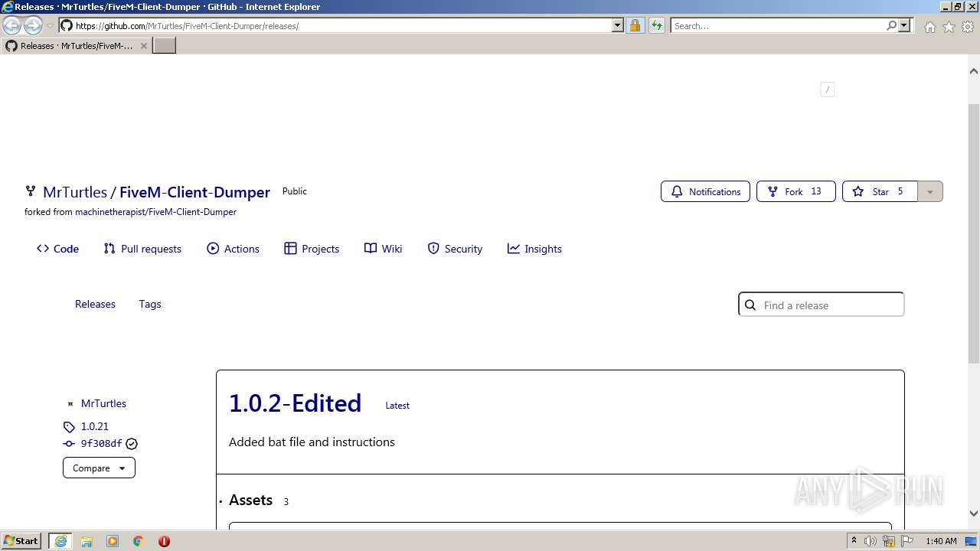This screenshot has width=980, height=551.
Task: Open the Pull requests tab
Action: [x=142, y=249]
